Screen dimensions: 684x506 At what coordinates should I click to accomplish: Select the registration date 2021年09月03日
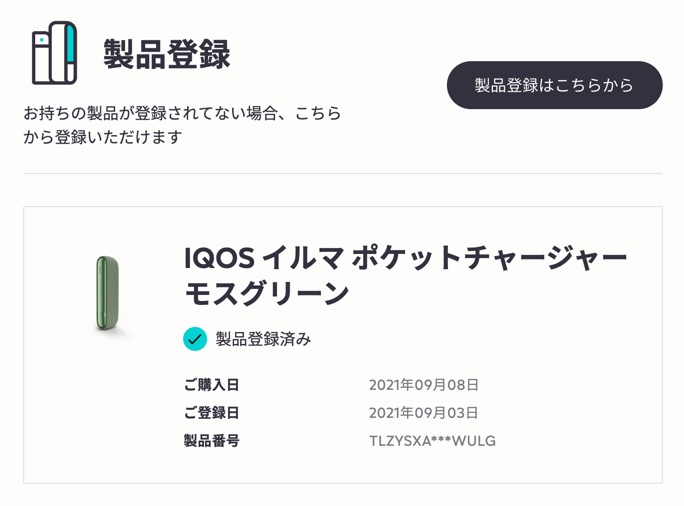click(x=424, y=413)
